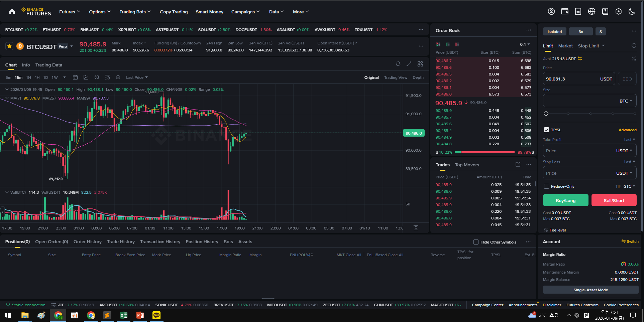This screenshot has height=322, width=644.
Task: Open the Top Movers tab
Action: (467, 165)
